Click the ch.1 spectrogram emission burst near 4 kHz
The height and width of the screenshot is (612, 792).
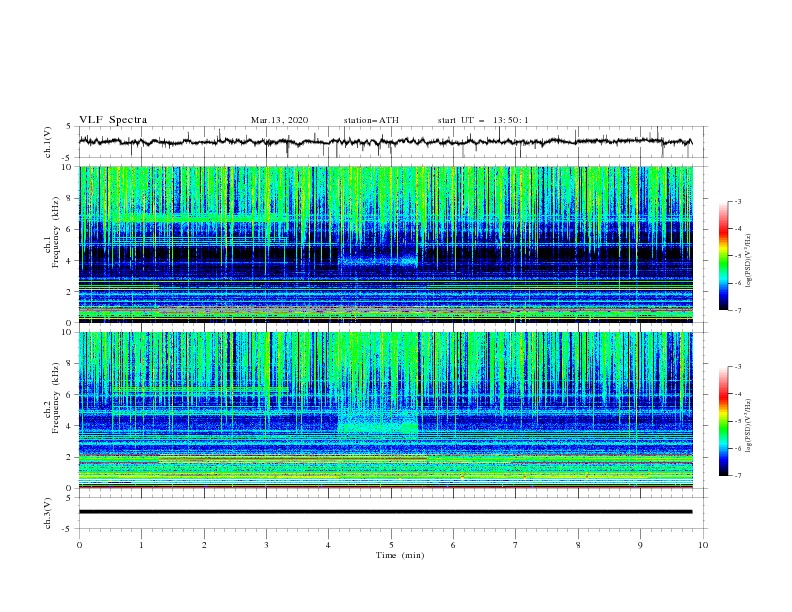click(378, 261)
